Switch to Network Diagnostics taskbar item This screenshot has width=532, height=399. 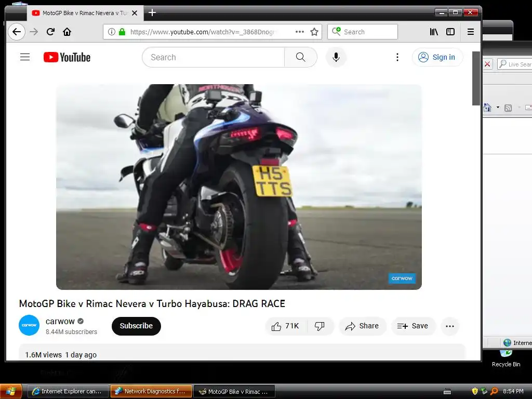pyautogui.click(x=151, y=392)
